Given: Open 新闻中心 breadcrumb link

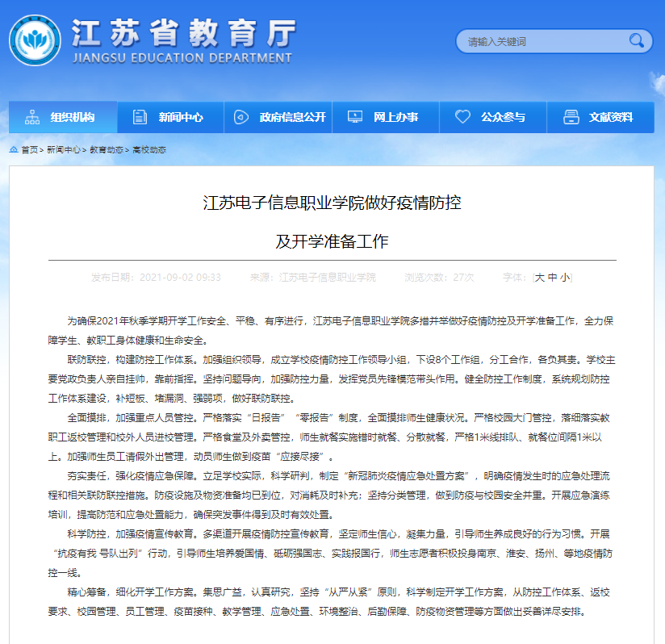Looking at the screenshot, I should 63,149.
